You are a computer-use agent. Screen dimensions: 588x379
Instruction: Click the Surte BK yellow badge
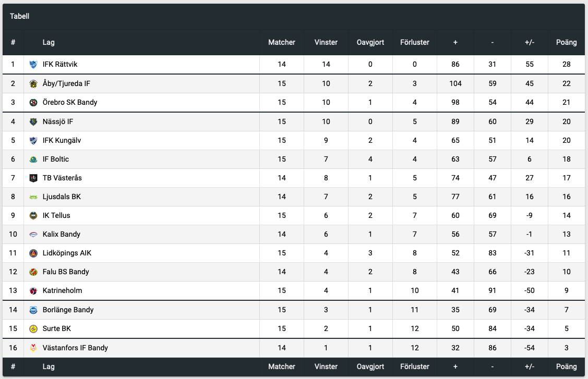33,329
